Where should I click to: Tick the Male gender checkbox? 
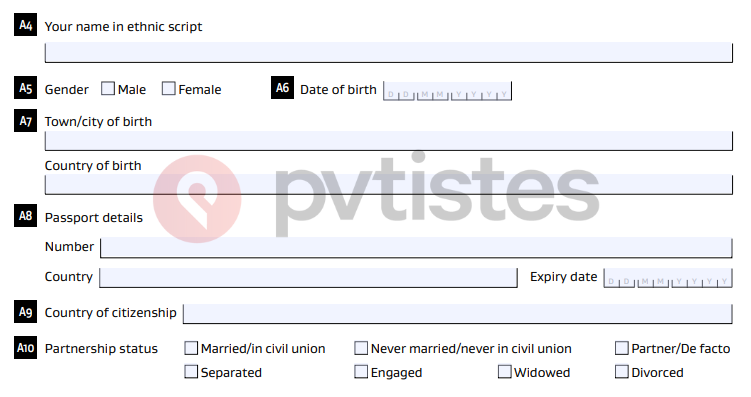[108, 89]
